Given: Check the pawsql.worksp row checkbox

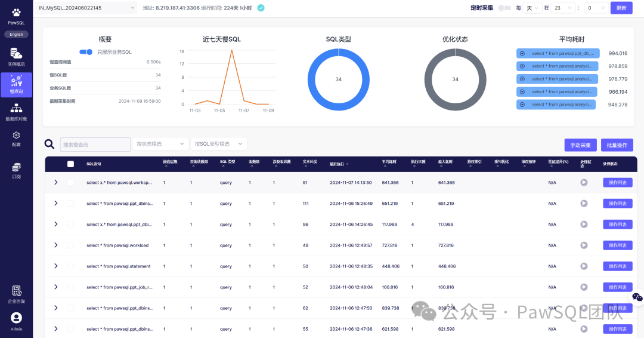Looking at the screenshot, I should tap(70, 183).
